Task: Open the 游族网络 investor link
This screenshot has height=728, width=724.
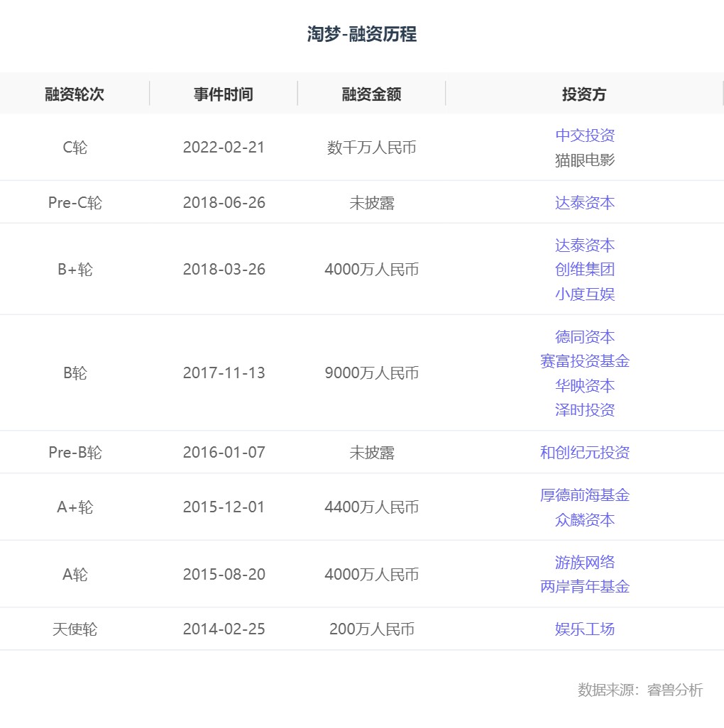Action: point(585,562)
